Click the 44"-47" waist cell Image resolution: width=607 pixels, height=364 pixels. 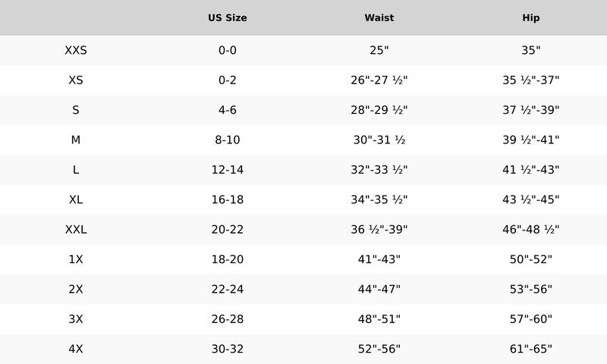379,289
